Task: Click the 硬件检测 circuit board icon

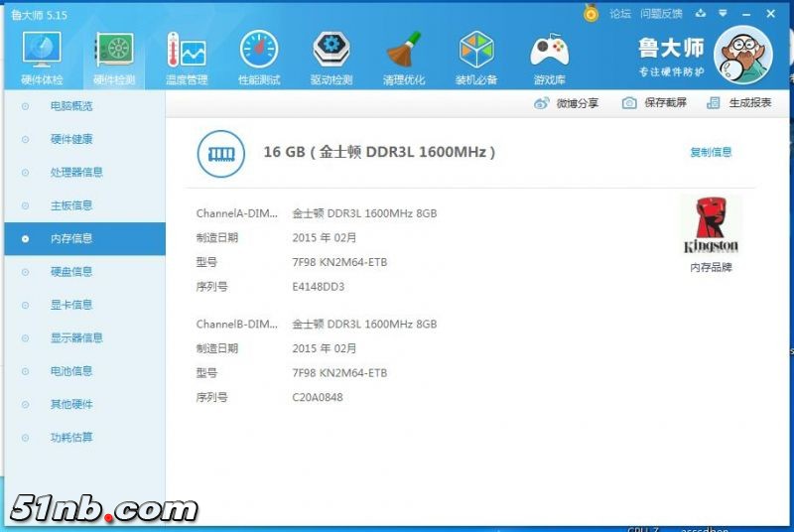Action: [x=114, y=52]
